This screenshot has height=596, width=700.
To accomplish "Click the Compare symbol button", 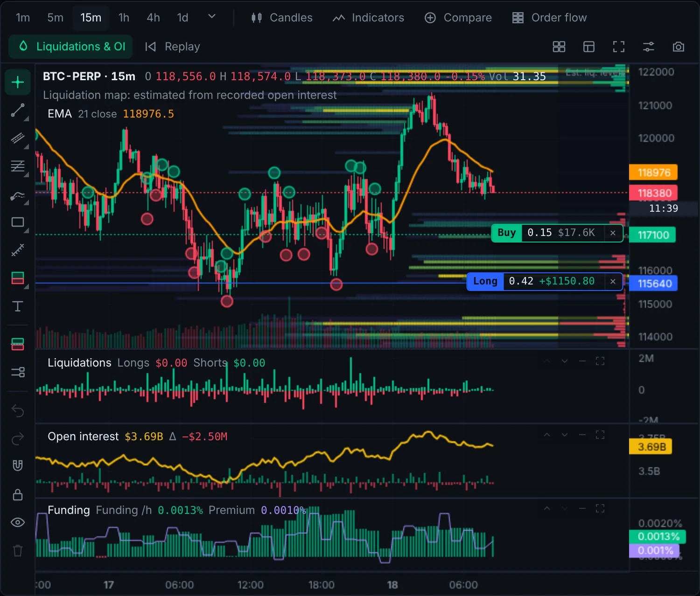I will (x=458, y=18).
